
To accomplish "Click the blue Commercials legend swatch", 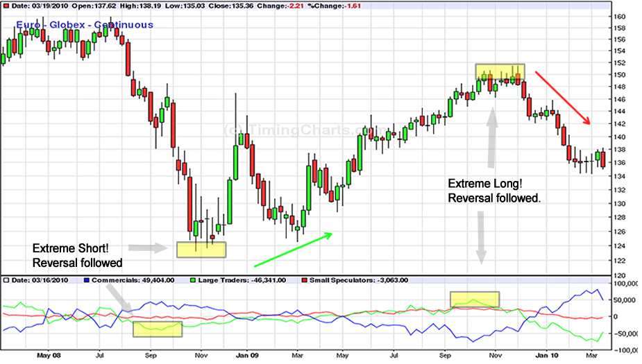I will click(x=85, y=279).
